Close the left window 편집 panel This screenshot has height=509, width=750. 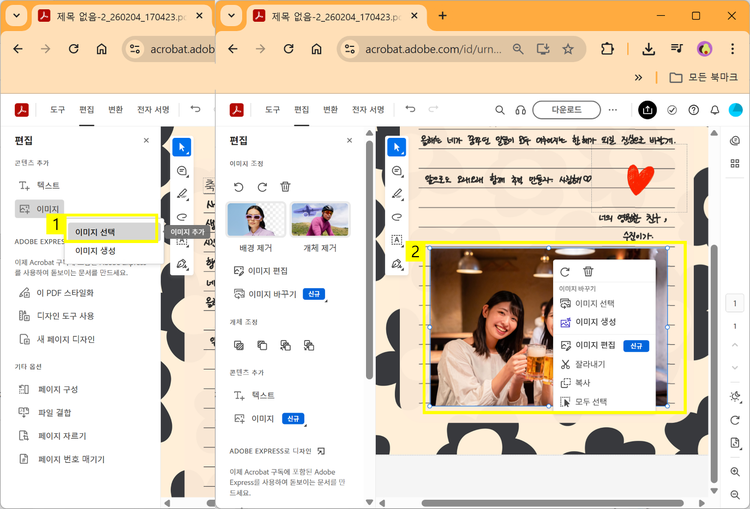(x=146, y=141)
